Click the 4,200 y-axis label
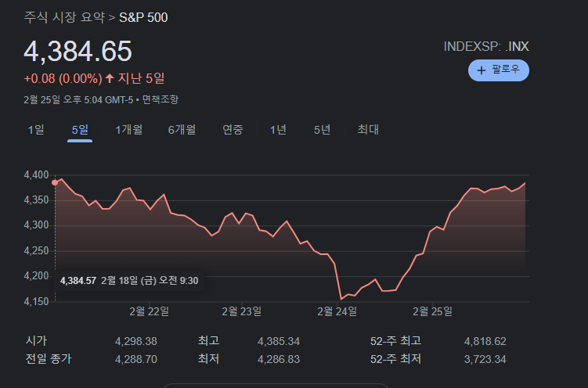Screen dimensions: 588x388 coord(36,276)
